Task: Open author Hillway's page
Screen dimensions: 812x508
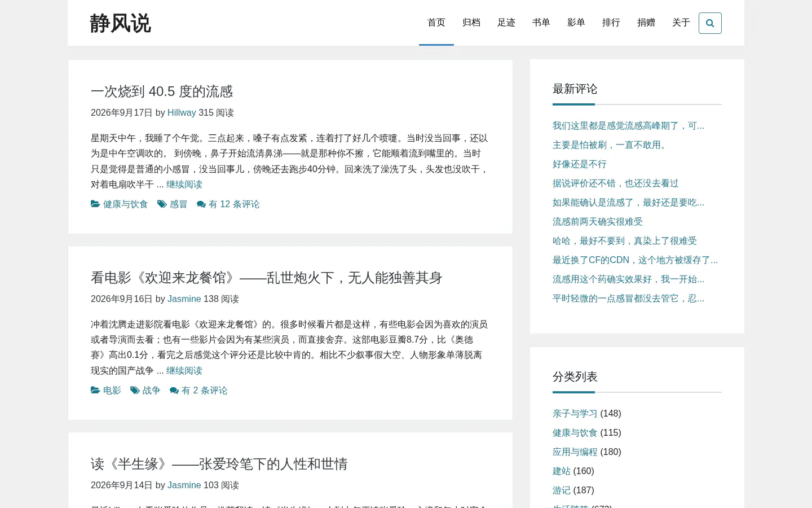Action: (x=182, y=113)
